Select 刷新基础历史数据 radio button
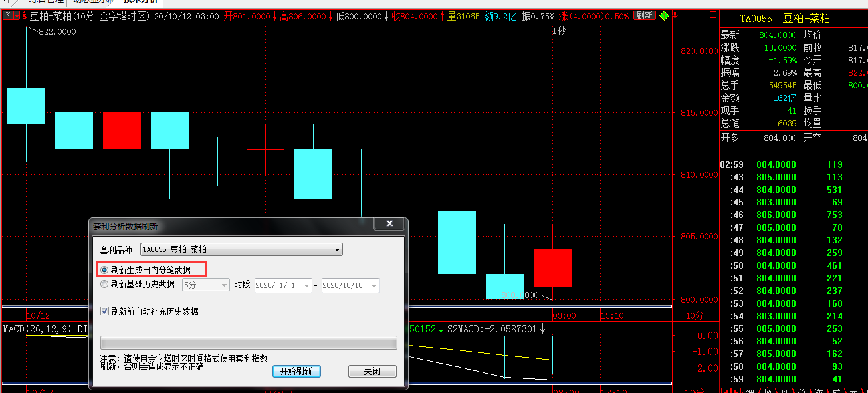Screen dimensions: 868x393 coord(104,285)
